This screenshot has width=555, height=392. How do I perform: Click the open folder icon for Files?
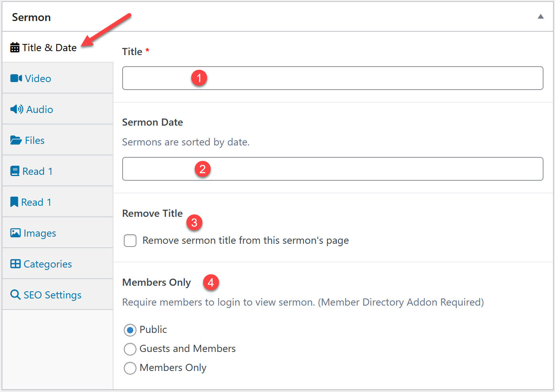pos(16,140)
